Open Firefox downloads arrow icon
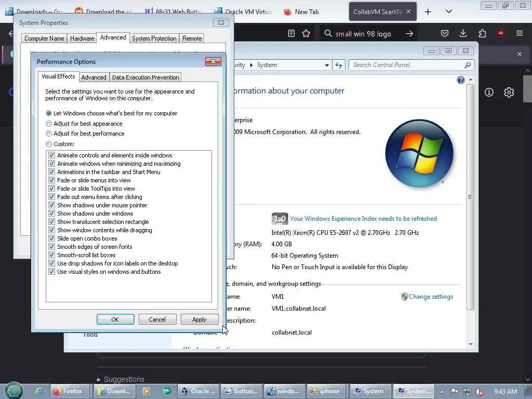This screenshot has height=399, width=532. point(463,33)
